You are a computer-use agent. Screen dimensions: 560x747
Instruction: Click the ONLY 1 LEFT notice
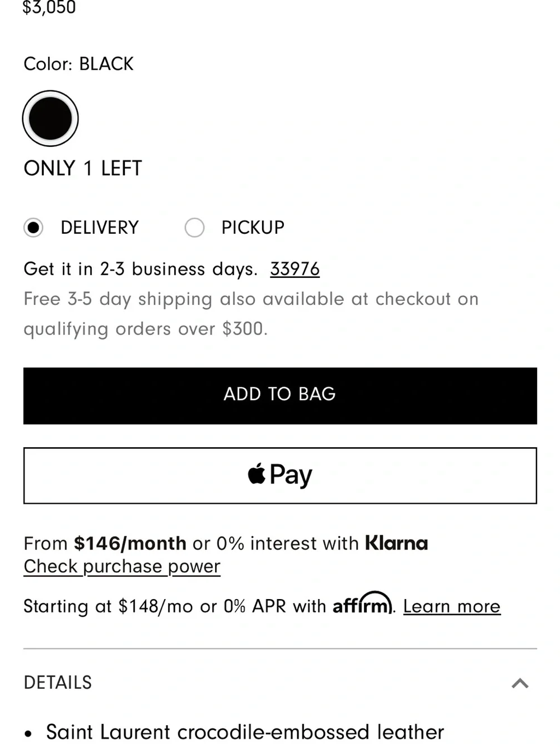pos(83,168)
